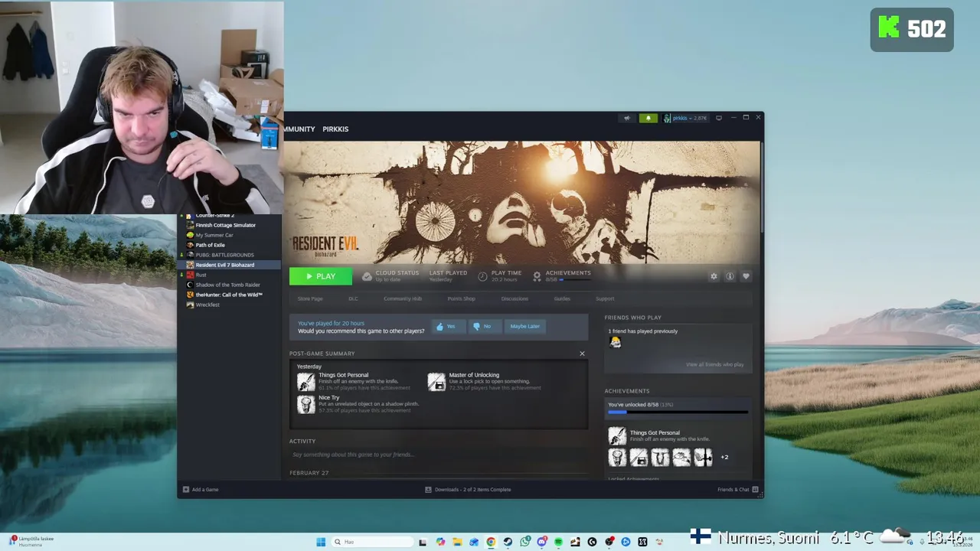Open the green notifications bell
Image resolution: width=980 pixels, height=551 pixels.
(x=648, y=118)
